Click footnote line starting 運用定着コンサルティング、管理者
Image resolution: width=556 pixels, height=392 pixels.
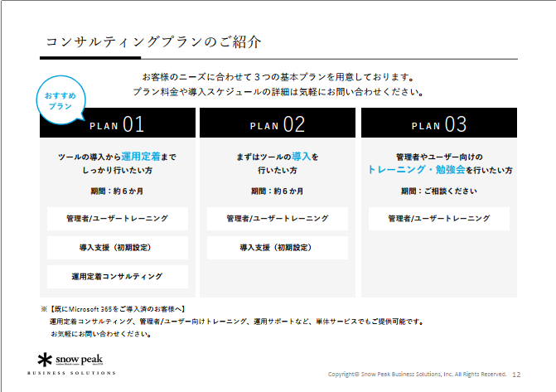pos(236,322)
